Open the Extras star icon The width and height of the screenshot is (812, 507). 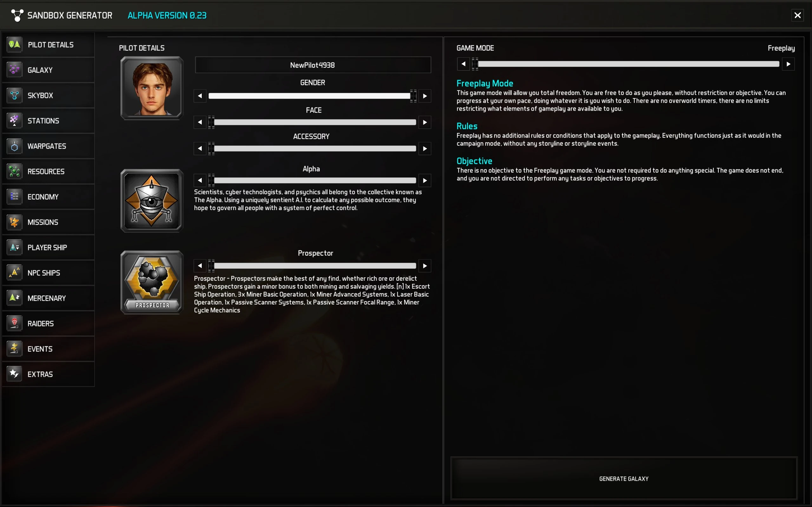coord(14,374)
